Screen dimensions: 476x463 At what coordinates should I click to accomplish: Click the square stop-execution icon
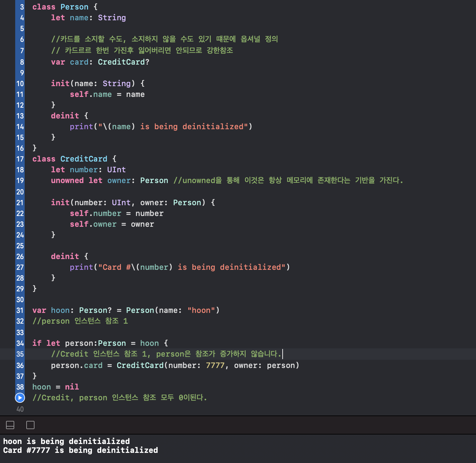30,425
